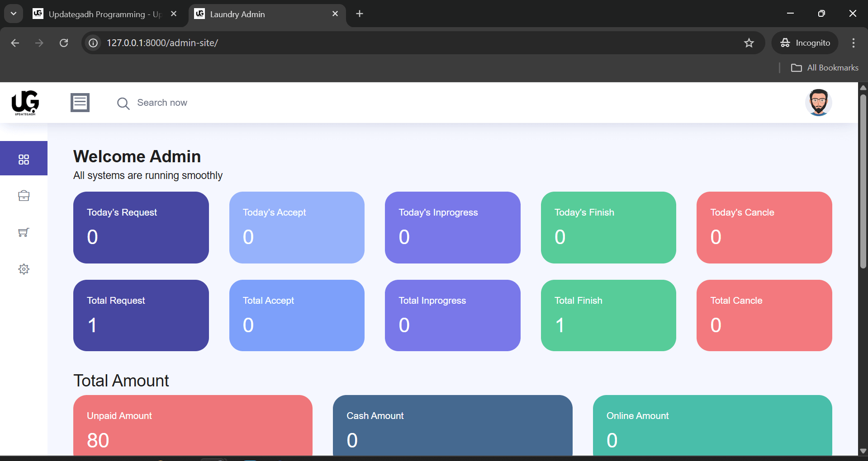Click the admin profile avatar
868x461 pixels.
(x=818, y=102)
